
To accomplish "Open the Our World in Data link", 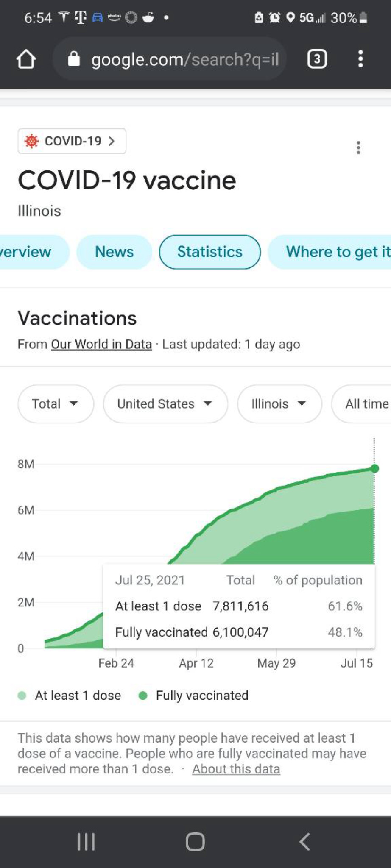I will (x=101, y=344).
